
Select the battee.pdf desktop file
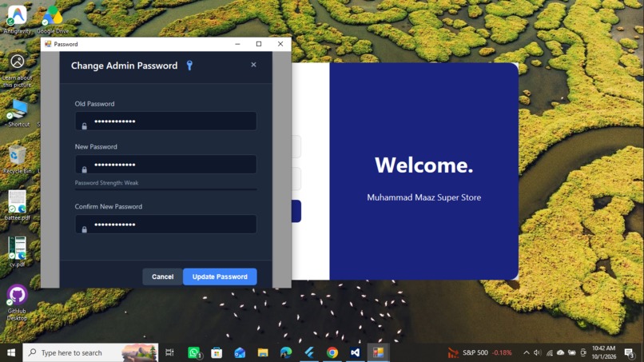point(18,205)
